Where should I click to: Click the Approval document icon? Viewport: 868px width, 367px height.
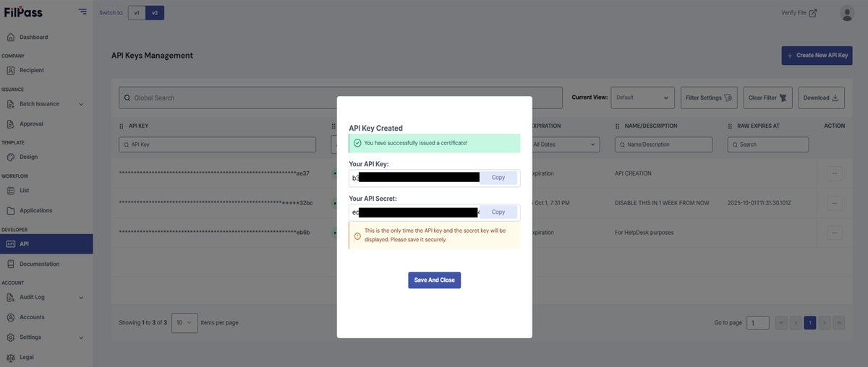click(11, 124)
